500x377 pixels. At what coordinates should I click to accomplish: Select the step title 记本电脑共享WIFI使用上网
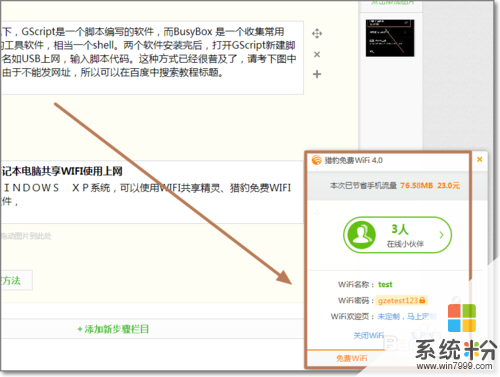[x=62, y=171]
